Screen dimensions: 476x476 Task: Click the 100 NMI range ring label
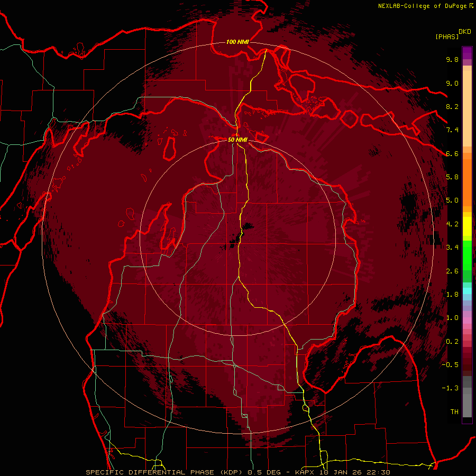(x=237, y=42)
